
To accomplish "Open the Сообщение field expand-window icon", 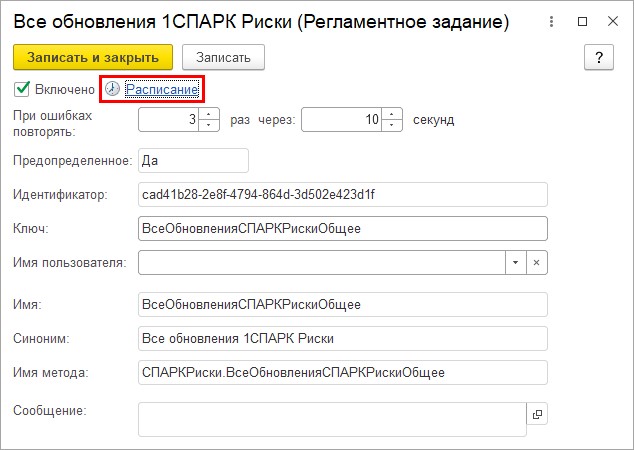I will (x=537, y=414).
